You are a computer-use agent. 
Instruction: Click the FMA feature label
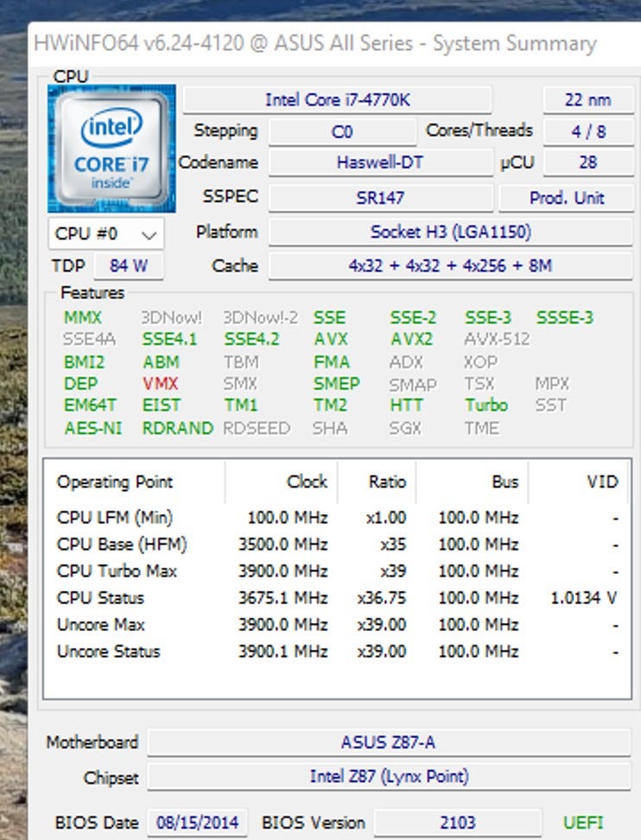pyautogui.click(x=332, y=362)
